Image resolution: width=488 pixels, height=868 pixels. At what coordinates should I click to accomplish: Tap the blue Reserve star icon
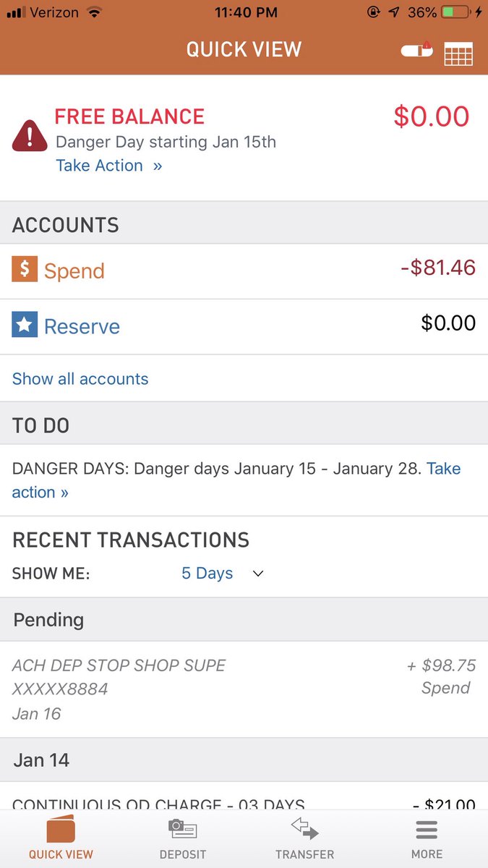[25, 325]
